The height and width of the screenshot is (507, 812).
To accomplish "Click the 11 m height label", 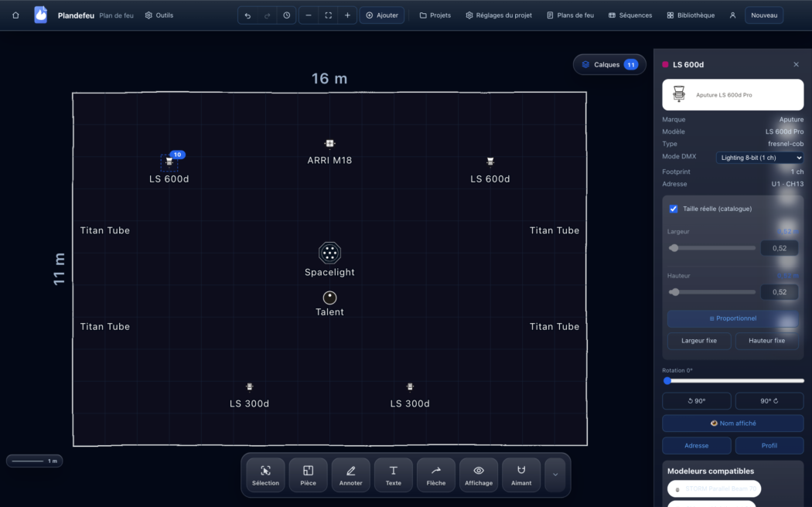I will [60, 269].
